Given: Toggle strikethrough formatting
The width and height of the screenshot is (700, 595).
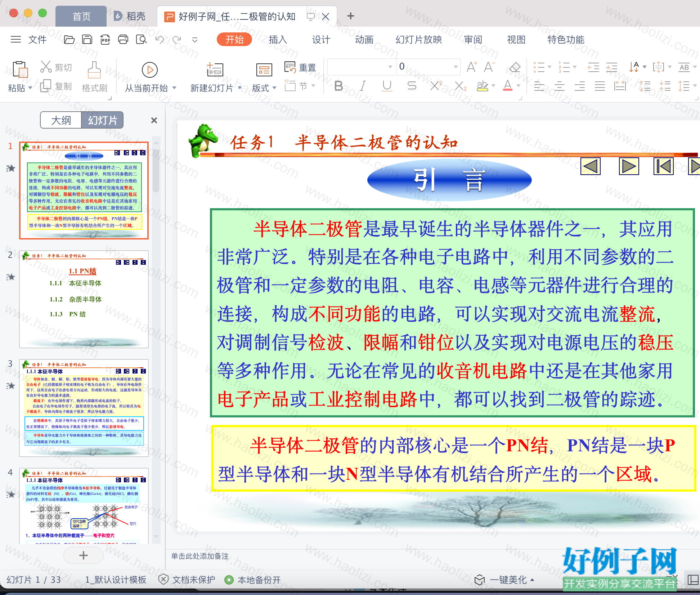Looking at the screenshot, I should coord(412,86).
